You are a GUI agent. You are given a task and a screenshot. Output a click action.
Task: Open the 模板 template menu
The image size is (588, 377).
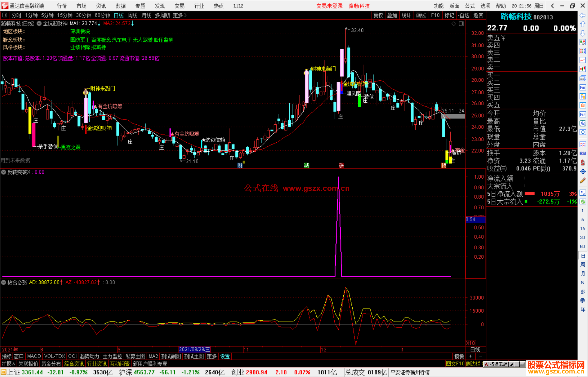point(459,356)
